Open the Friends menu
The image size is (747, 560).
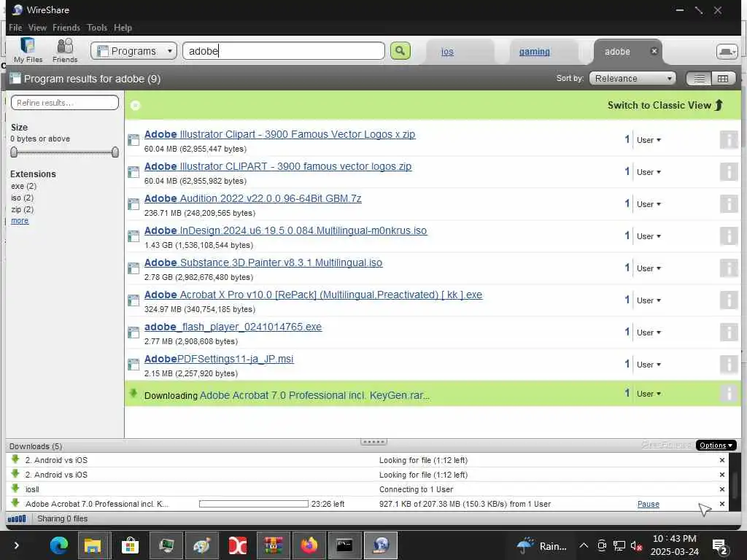tap(66, 28)
